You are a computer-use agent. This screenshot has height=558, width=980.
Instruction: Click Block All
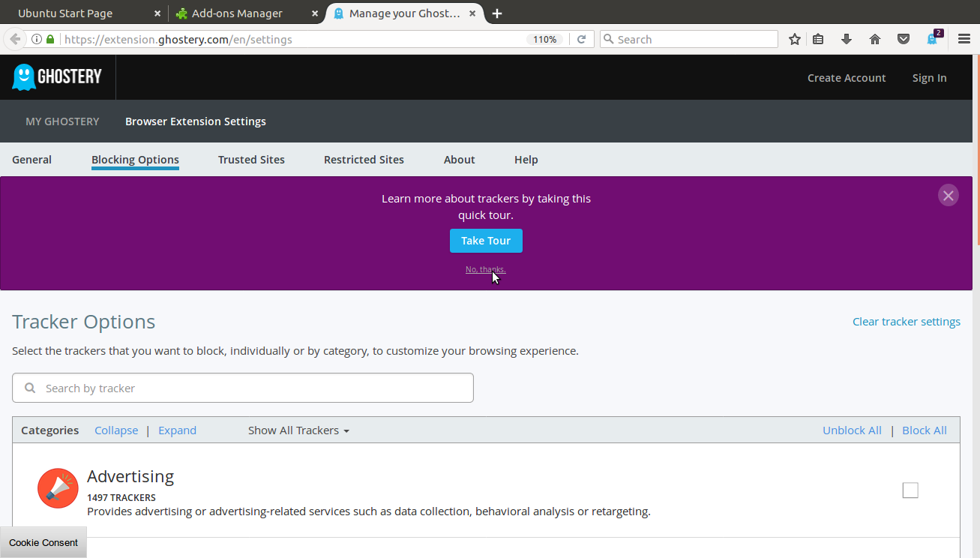click(924, 430)
